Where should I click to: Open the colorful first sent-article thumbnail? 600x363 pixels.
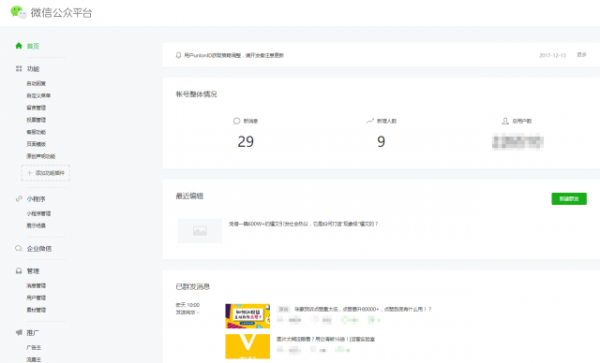[x=248, y=316]
